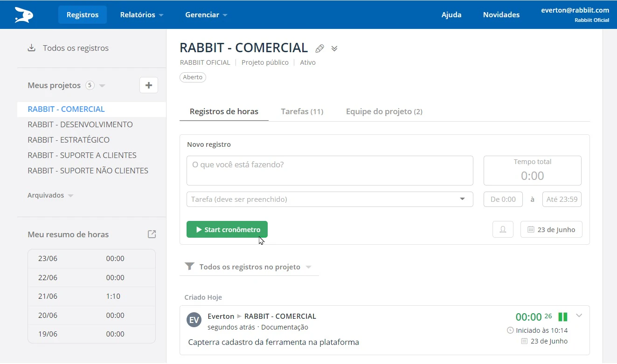
Task: Open Meu resumo de horas in new window icon
Action: 151,234
